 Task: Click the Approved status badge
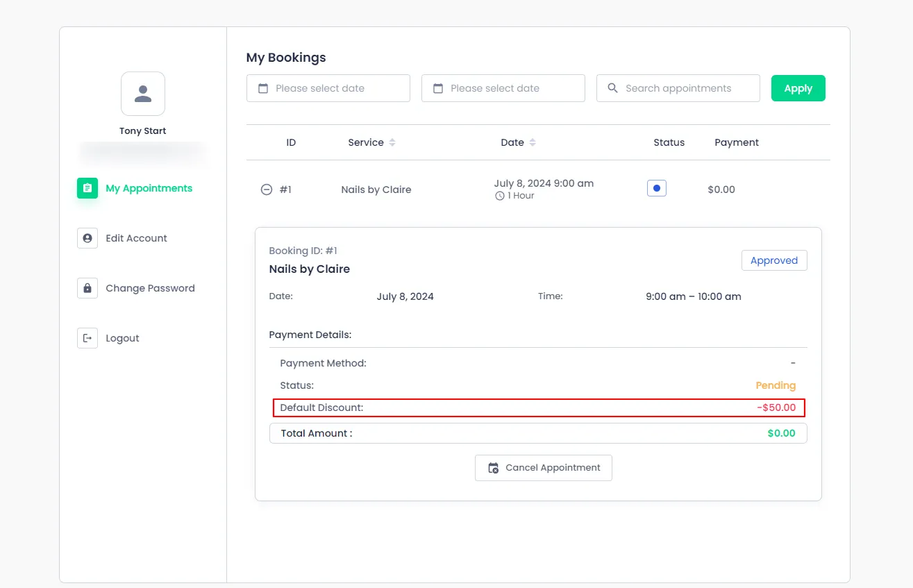(x=774, y=260)
